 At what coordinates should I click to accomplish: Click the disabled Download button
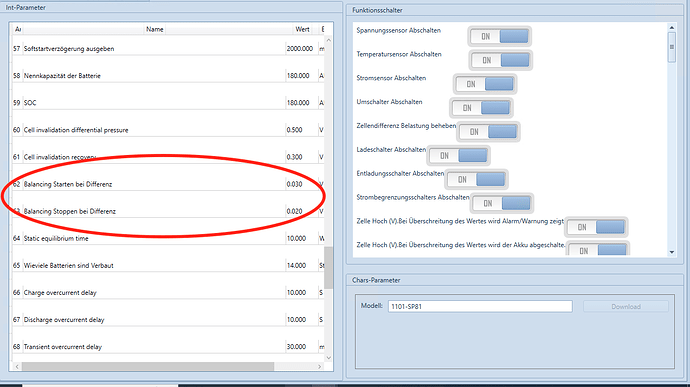pyautogui.click(x=626, y=306)
